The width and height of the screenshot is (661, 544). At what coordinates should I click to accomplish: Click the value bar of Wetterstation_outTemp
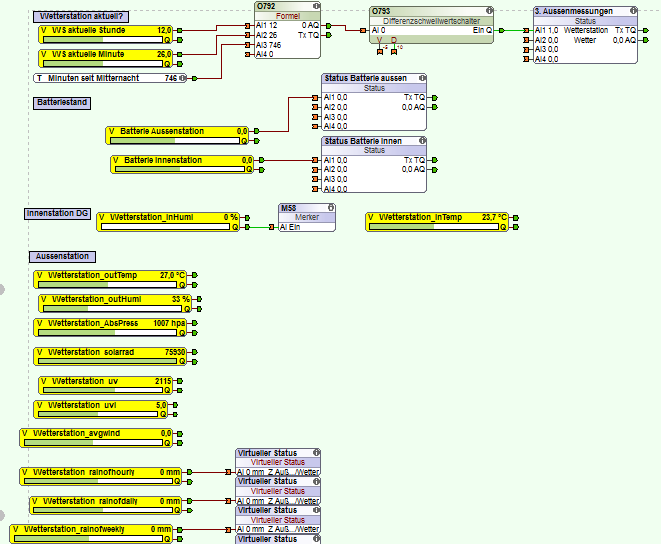(x=107, y=285)
